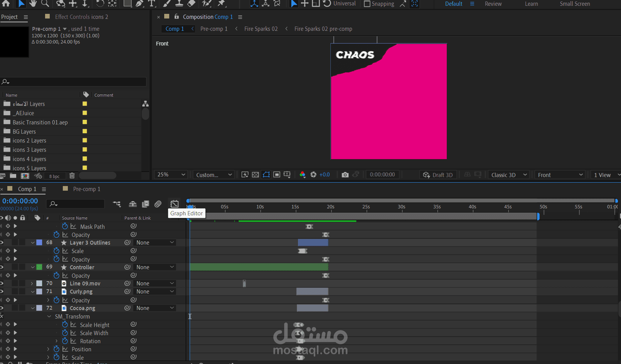The height and width of the screenshot is (364, 621).
Task: Delete selected project item with trash icon
Action: click(x=72, y=176)
